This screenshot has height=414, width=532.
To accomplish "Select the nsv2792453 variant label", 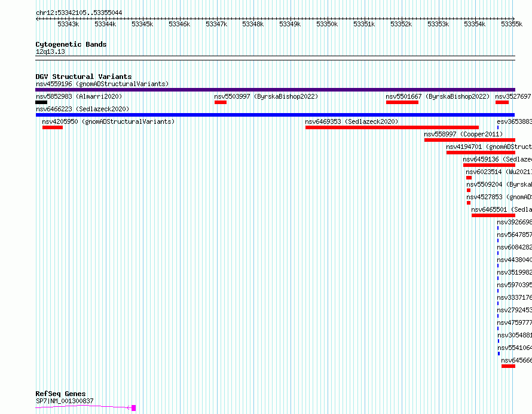I will click(x=514, y=310).
